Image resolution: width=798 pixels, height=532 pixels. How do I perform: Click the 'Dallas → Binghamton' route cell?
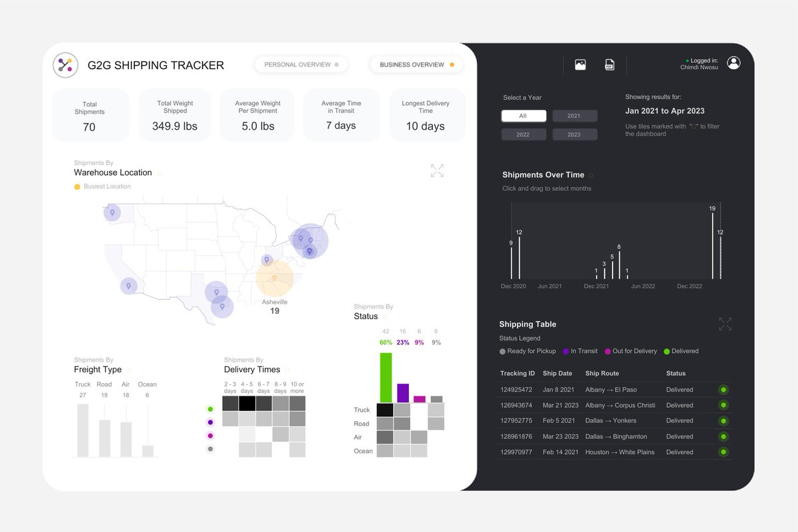[616, 436]
